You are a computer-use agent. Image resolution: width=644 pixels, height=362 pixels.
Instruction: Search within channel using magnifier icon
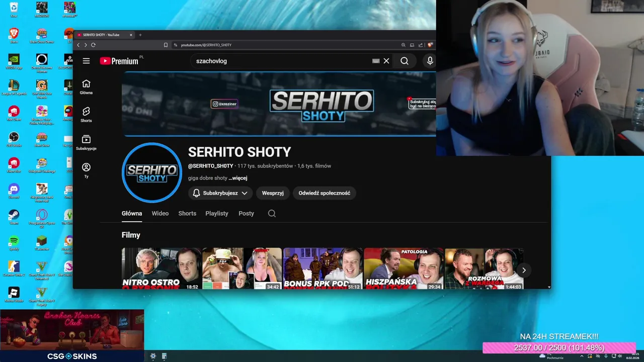tap(272, 213)
